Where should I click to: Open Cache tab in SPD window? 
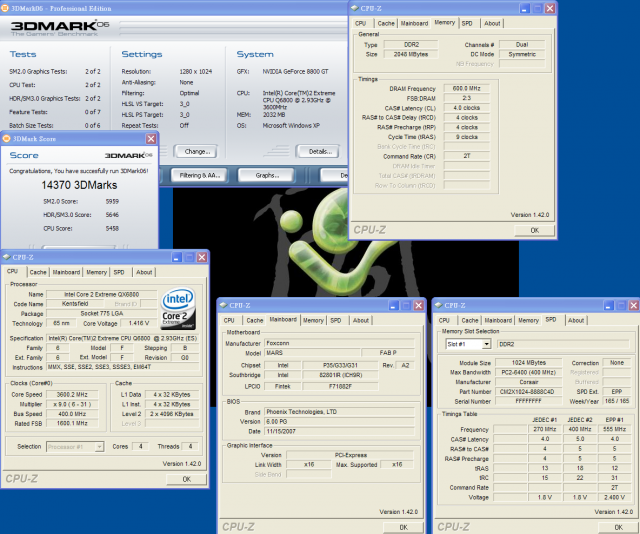pyautogui.click(x=470, y=320)
